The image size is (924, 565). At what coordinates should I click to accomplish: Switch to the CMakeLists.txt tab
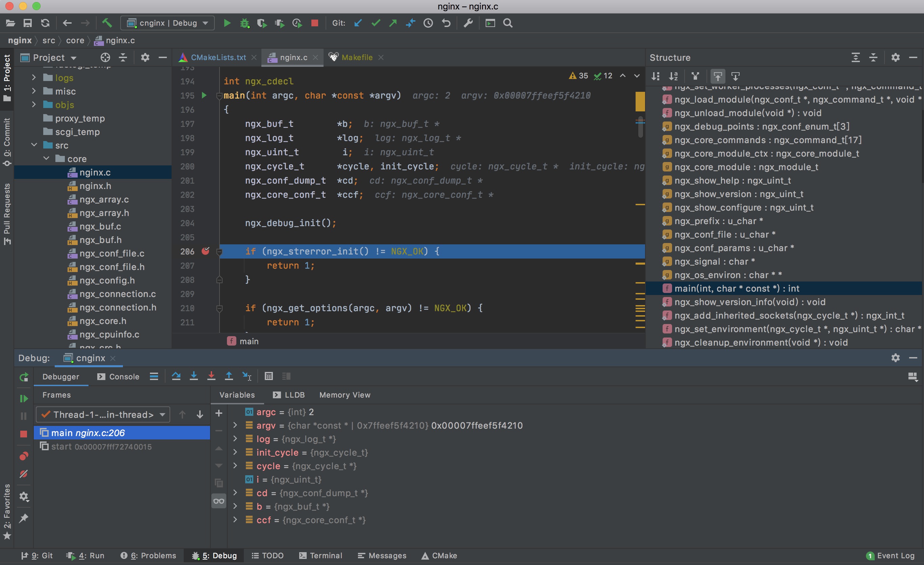click(218, 57)
